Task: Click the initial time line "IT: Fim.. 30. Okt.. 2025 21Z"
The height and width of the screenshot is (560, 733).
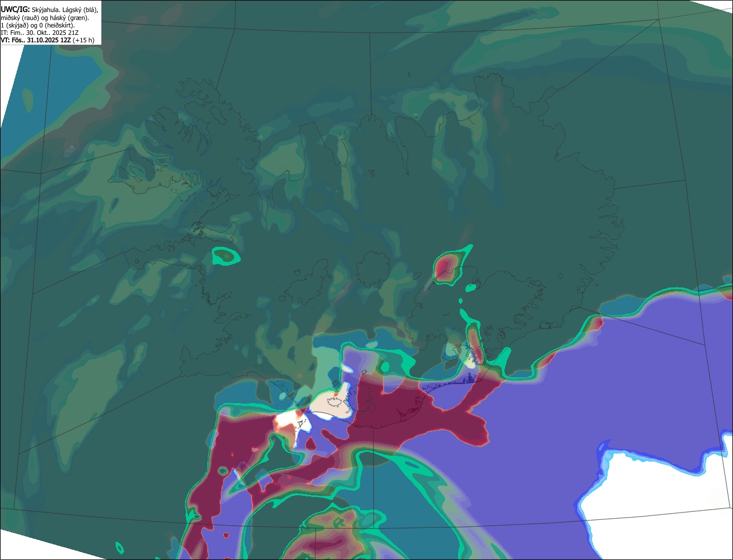Action: (x=40, y=33)
